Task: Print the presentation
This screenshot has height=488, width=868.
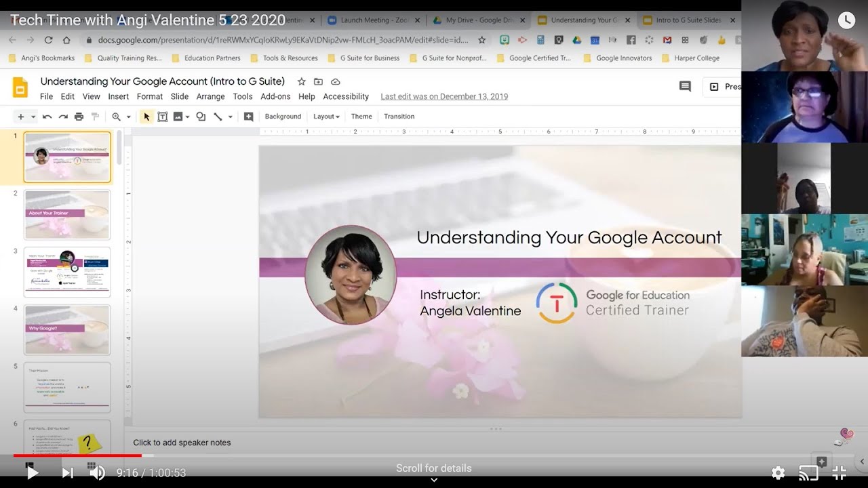Action: click(79, 117)
